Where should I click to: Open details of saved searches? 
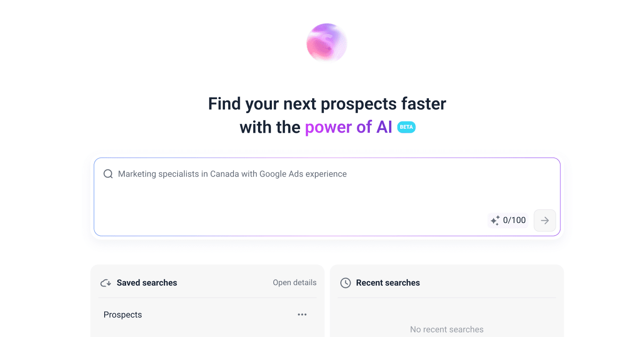tap(295, 282)
